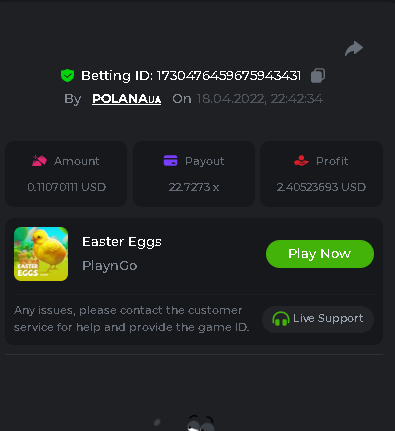This screenshot has height=431, width=395.
Task: Click the bet date and time text
Action: coord(260,99)
